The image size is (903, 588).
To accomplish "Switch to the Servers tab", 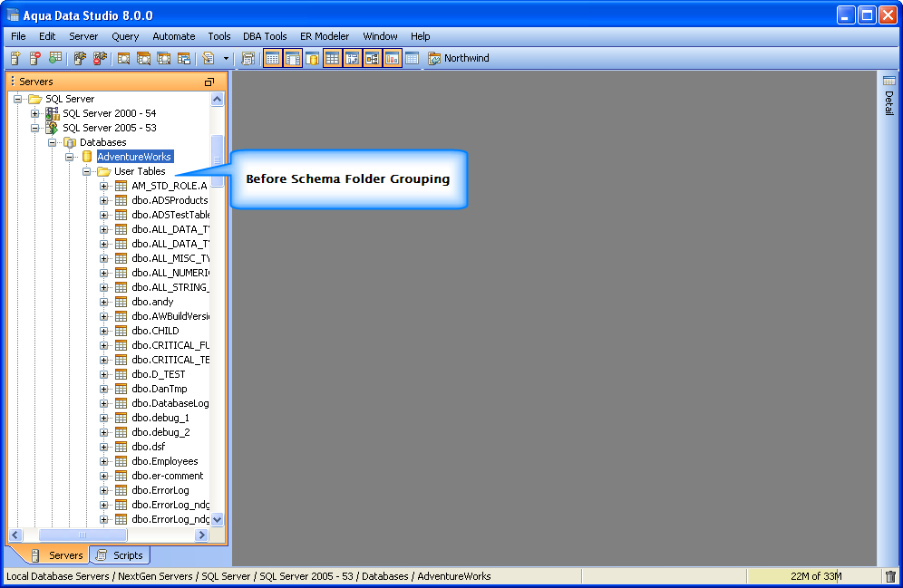I will click(x=57, y=555).
